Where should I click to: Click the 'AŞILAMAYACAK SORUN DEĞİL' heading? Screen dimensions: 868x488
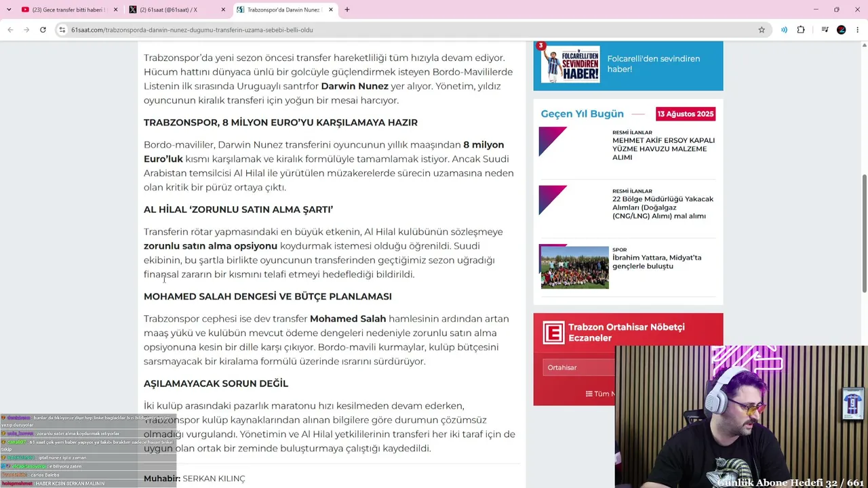click(216, 384)
